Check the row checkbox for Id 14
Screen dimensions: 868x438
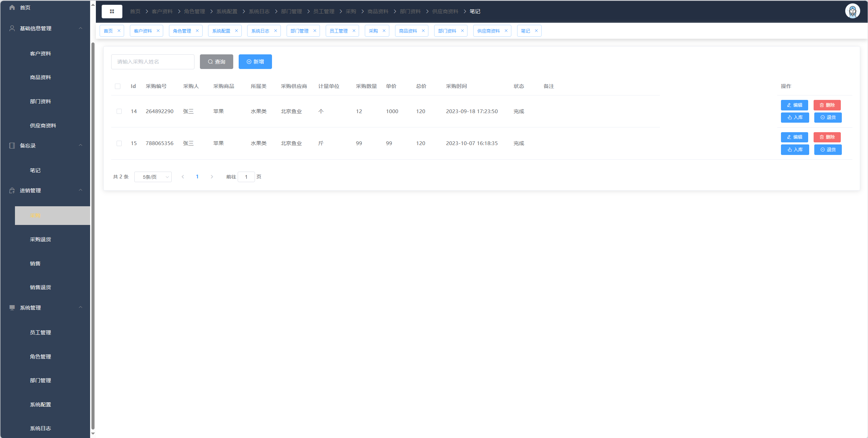(x=119, y=111)
